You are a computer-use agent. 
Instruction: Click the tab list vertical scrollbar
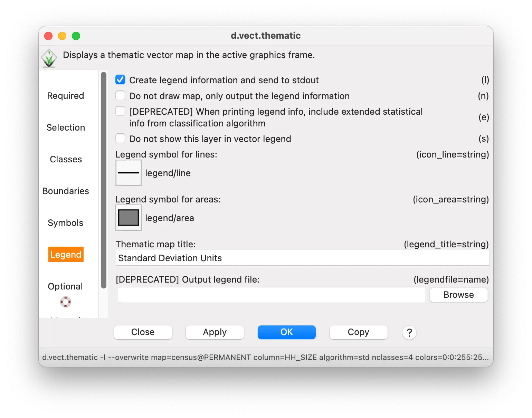coord(103,180)
